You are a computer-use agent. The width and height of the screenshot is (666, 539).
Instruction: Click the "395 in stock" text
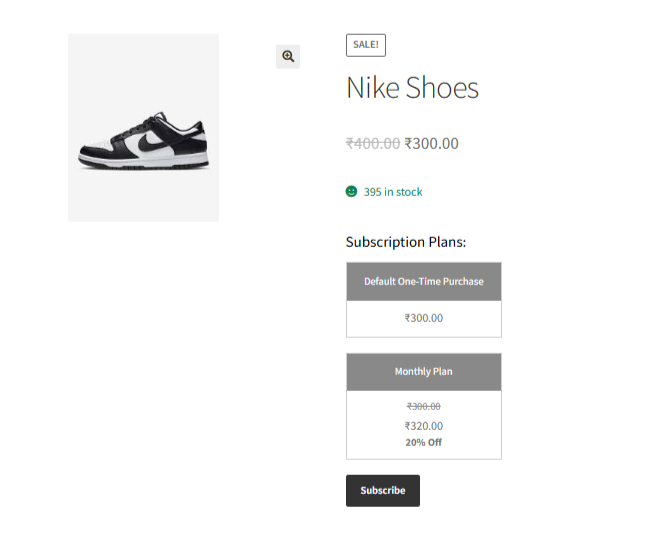[x=393, y=192]
